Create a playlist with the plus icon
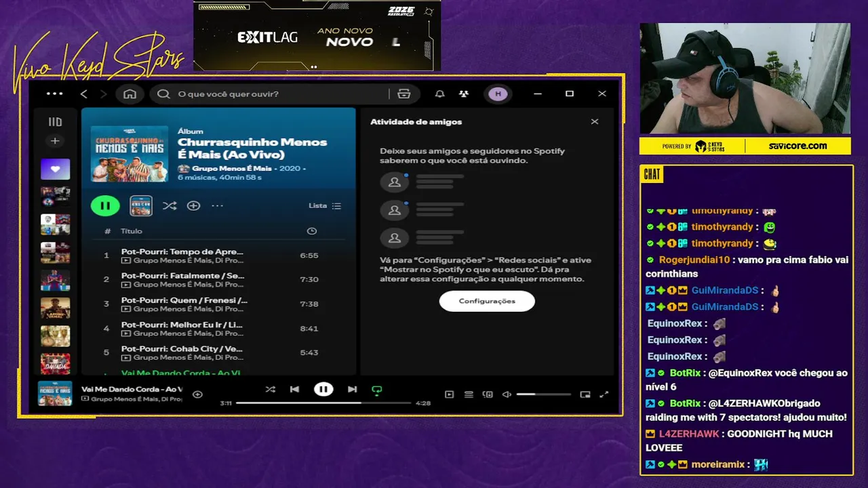Viewport: 868px width, 488px height. [55, 141]
